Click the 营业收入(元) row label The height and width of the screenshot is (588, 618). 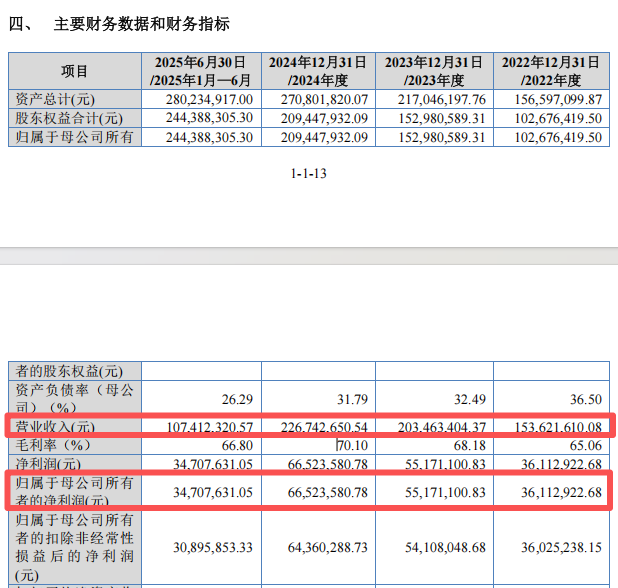[x=54, y=427]
